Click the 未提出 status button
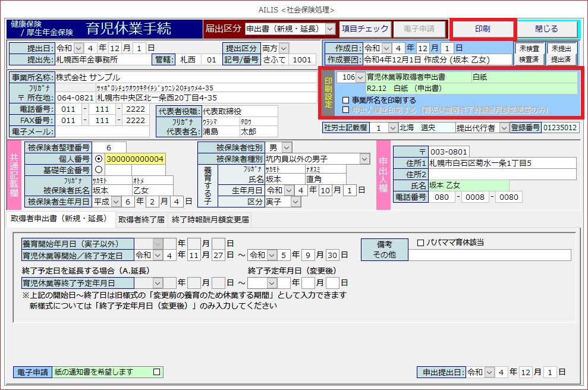 click(x=561, y=48)
